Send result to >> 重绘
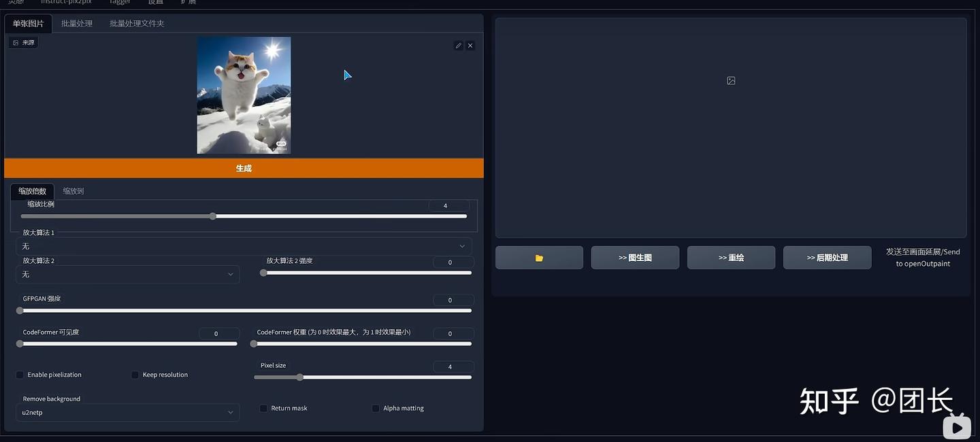980x442 pixels. pos(731,258)
